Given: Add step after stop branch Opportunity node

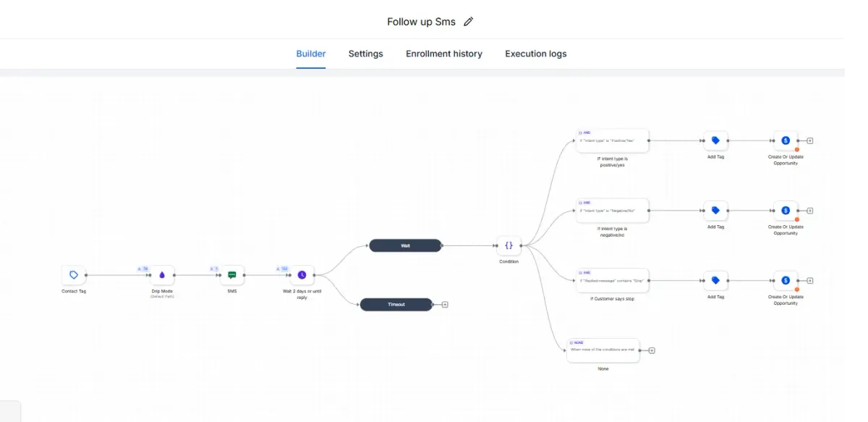Looking at the screenshot, I should tap(810, 281).
